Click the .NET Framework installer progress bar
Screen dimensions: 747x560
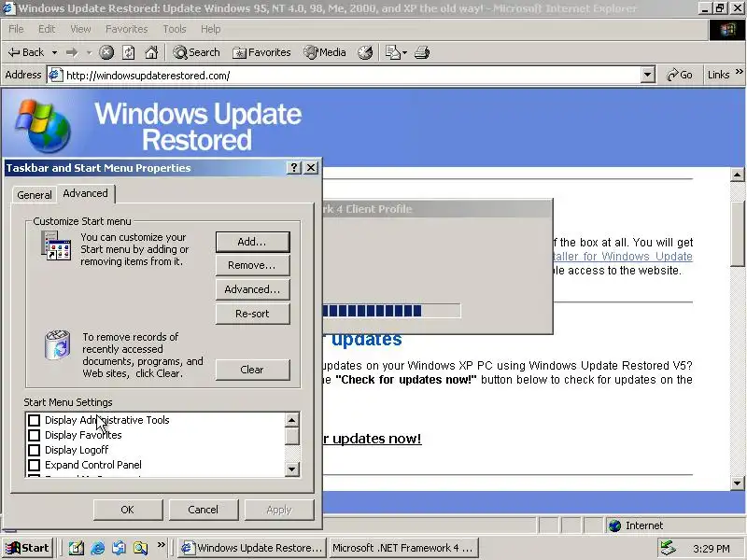(x=391, y=311)
